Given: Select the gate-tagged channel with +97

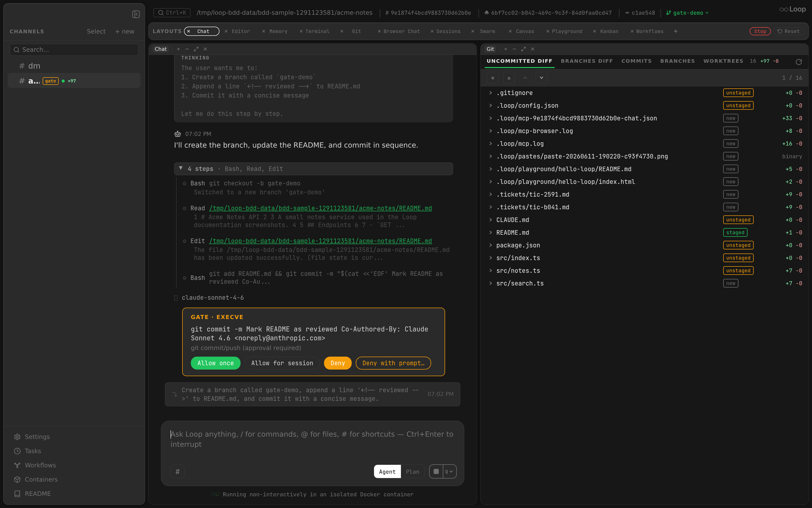Looking at the screenshot, I should 74,81.
